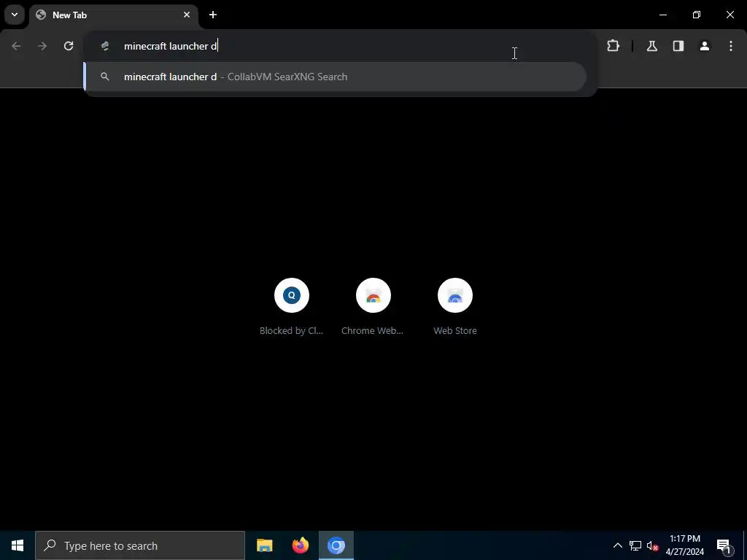Minimize the Chrome window
The image size is (747, 560).
663,15
